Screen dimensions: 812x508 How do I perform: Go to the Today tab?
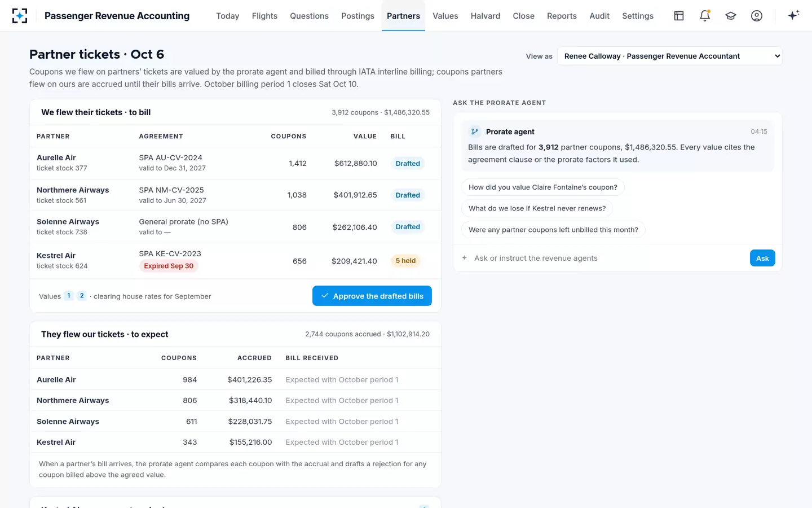click(x=228, y=16)
